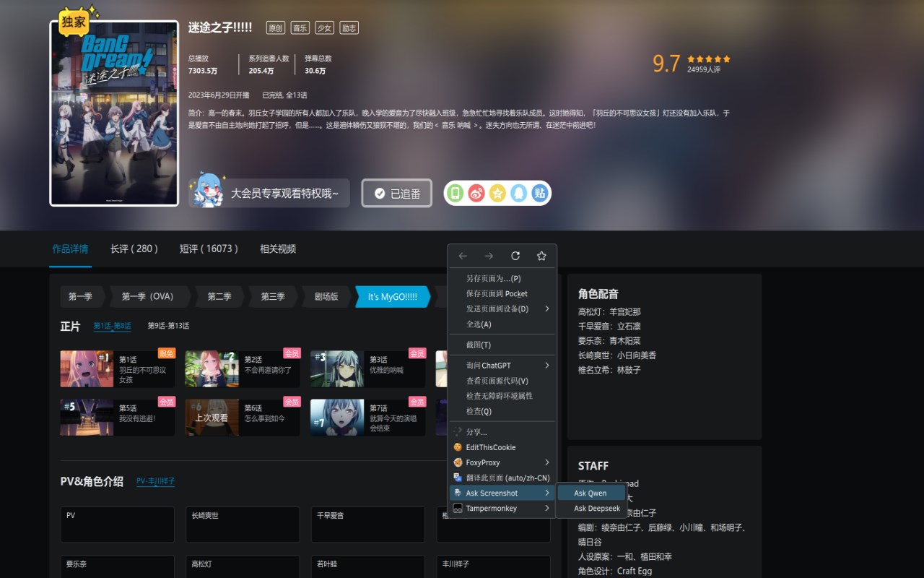924x578 pixels.
Task: Play episode 第3话 优雅的呐喊
Action: click(368, 368)
